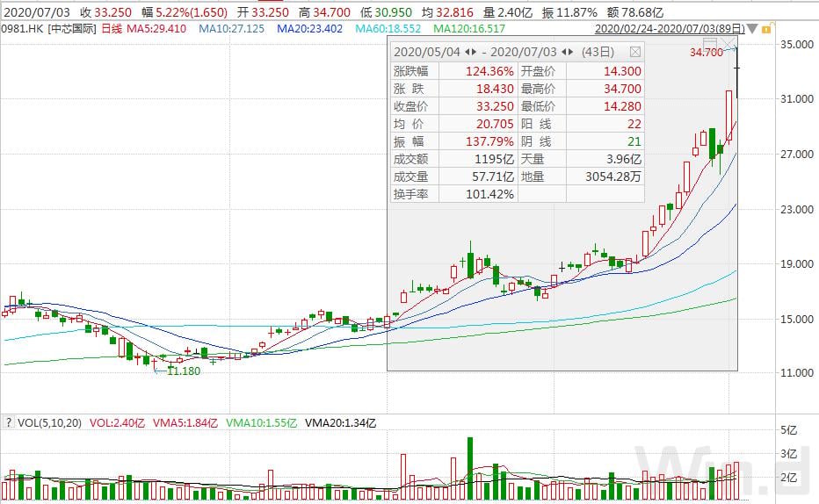The height and width of the screenshot is (504, 819).
Task: Click the tallest green volume bar
Action: [x=470, y=469]
